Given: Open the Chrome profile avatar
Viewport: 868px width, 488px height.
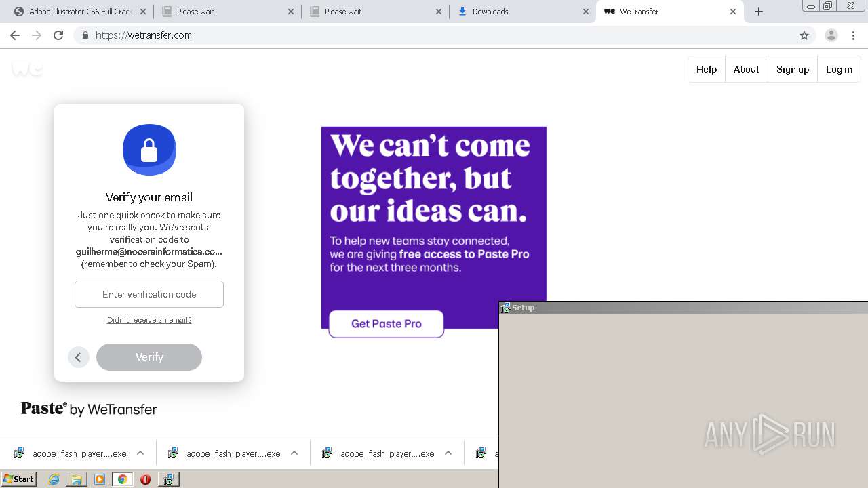Looking at the screenshot, I should tap(831, 35).
